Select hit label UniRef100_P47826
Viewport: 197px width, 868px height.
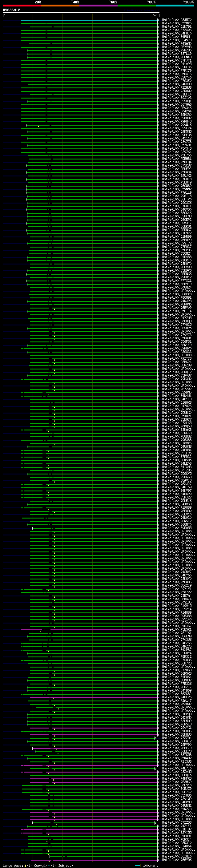tap(177, 406)
